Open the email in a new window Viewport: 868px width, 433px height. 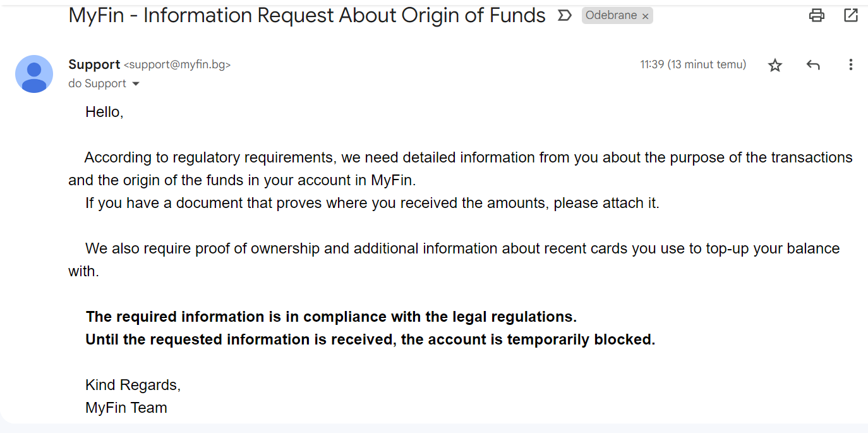(851, 16)
